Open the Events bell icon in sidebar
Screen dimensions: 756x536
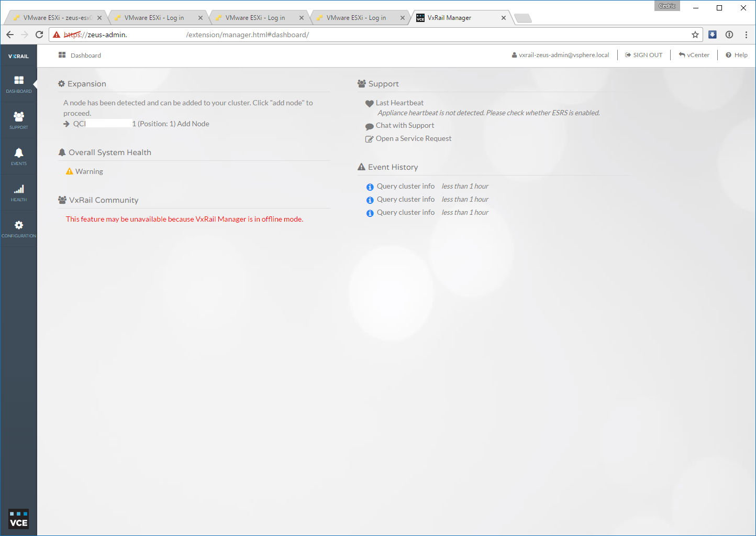click(19, 156)
